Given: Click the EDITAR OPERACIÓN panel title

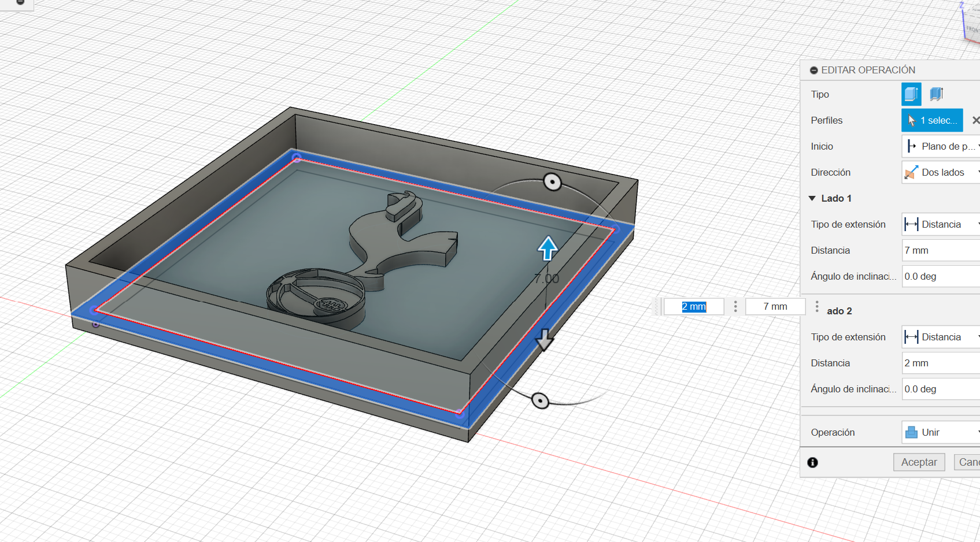Looking at the screenshot, I should click(x=868, y=70).
